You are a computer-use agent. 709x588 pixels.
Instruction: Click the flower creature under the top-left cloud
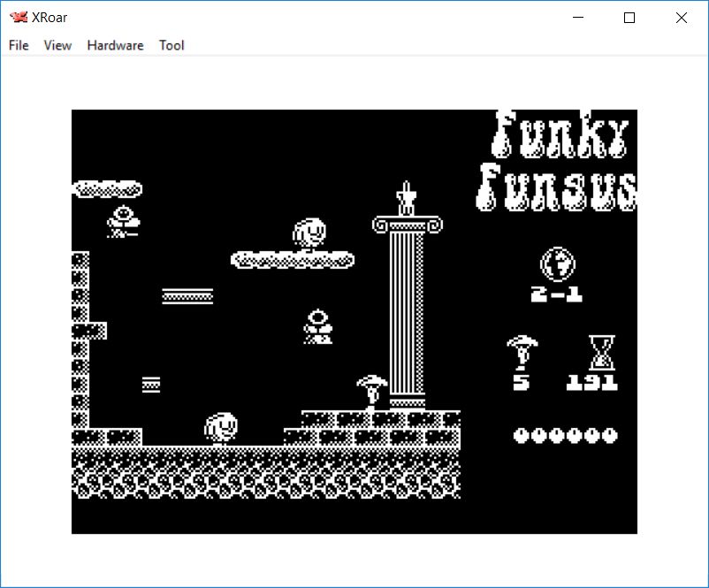tap(123, 221)
